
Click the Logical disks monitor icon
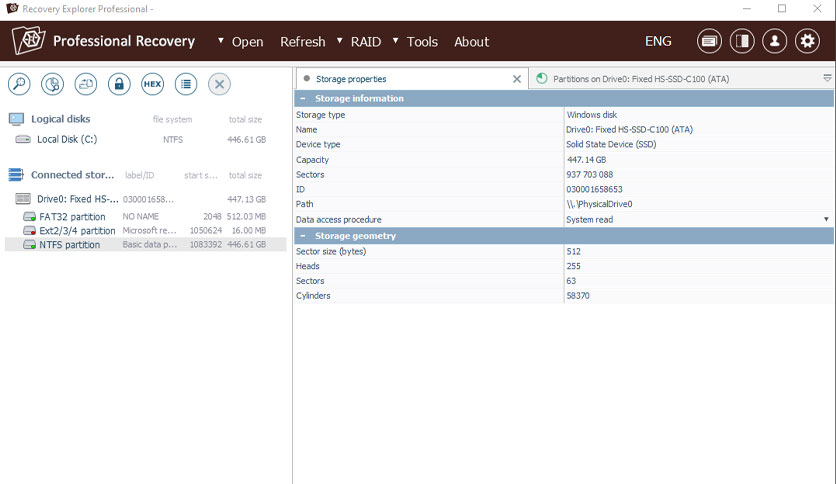[17, 119]
